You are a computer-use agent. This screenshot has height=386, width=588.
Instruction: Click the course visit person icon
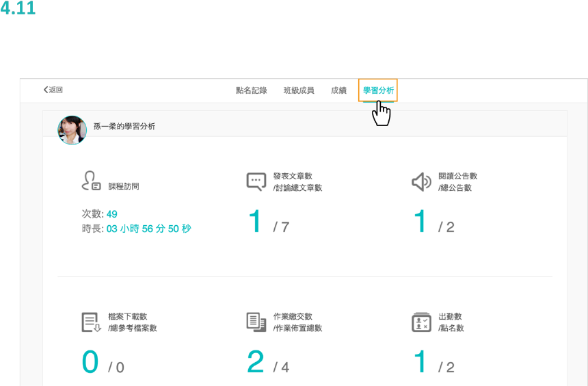90,181
